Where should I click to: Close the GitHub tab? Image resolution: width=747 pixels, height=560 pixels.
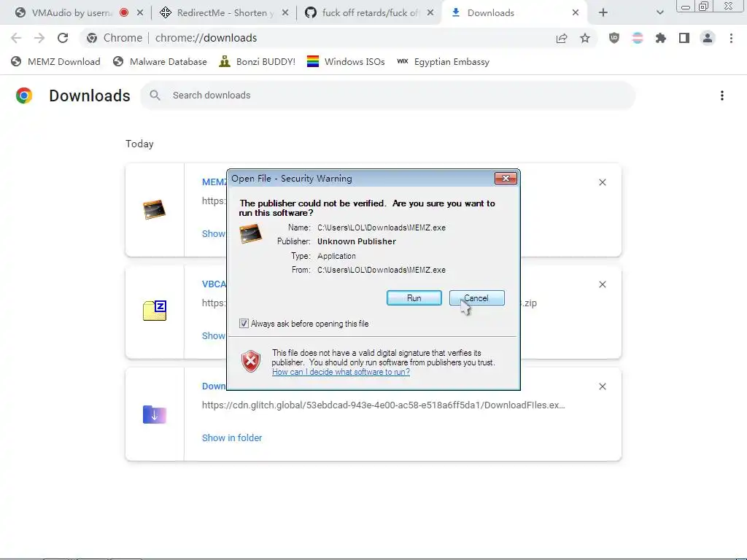(430, 13)
